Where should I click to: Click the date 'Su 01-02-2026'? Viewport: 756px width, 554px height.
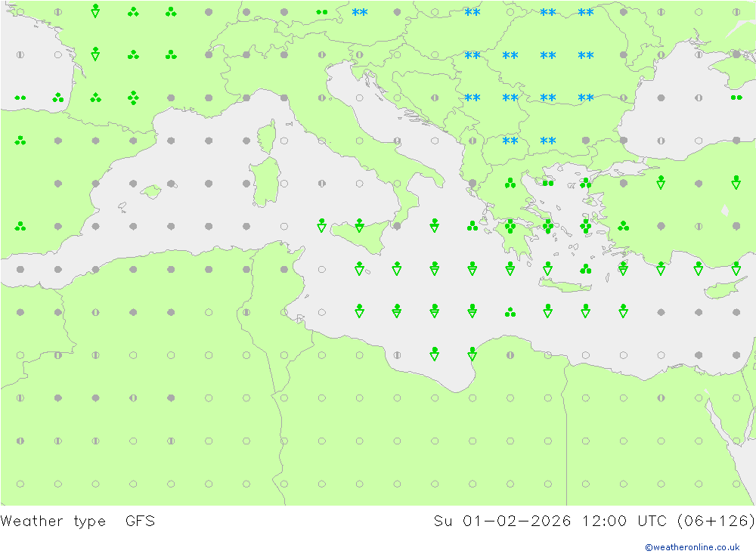pyautogui.click(x=502, y=521)
